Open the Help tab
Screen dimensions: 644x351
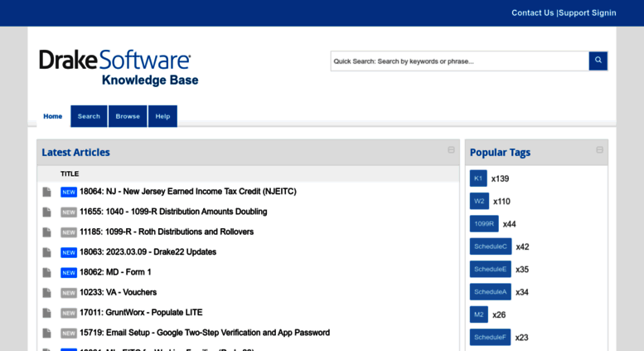(x=162, y=116)
